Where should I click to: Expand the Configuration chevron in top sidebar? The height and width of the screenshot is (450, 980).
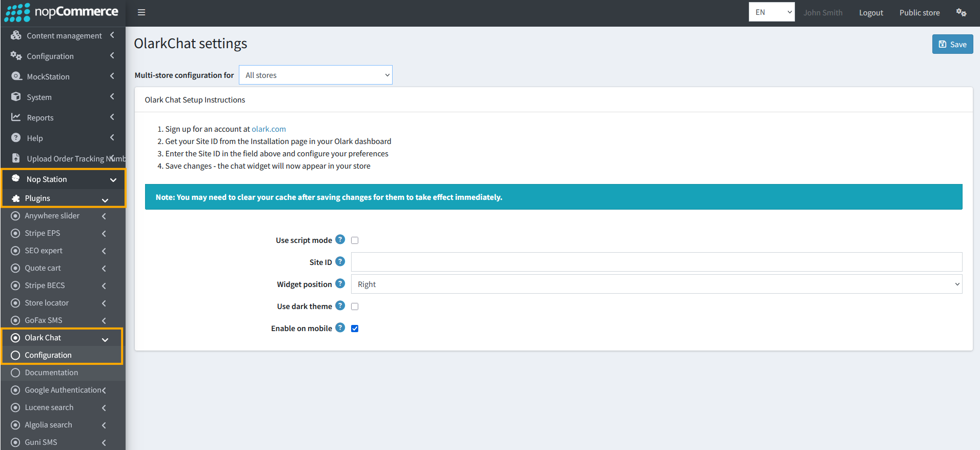112,55
